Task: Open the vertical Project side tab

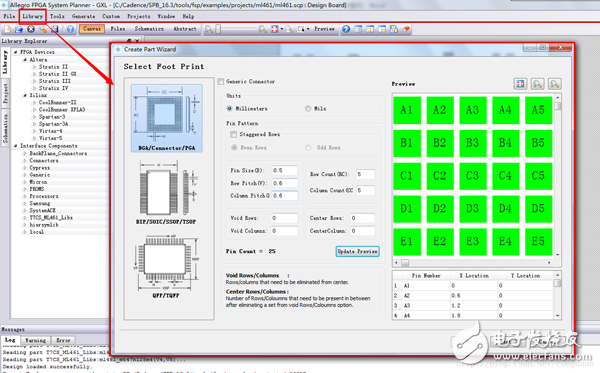Action: click(5, 93)
